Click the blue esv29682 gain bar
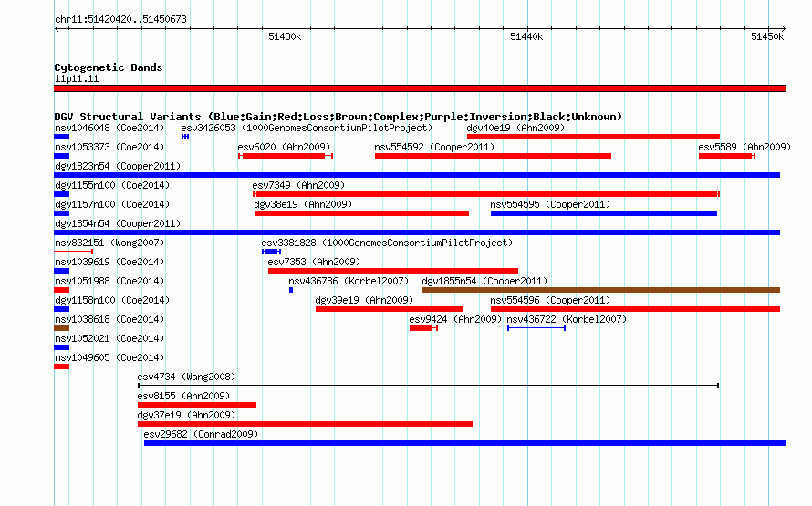This screenshot has width=812, height=506. 465,443
